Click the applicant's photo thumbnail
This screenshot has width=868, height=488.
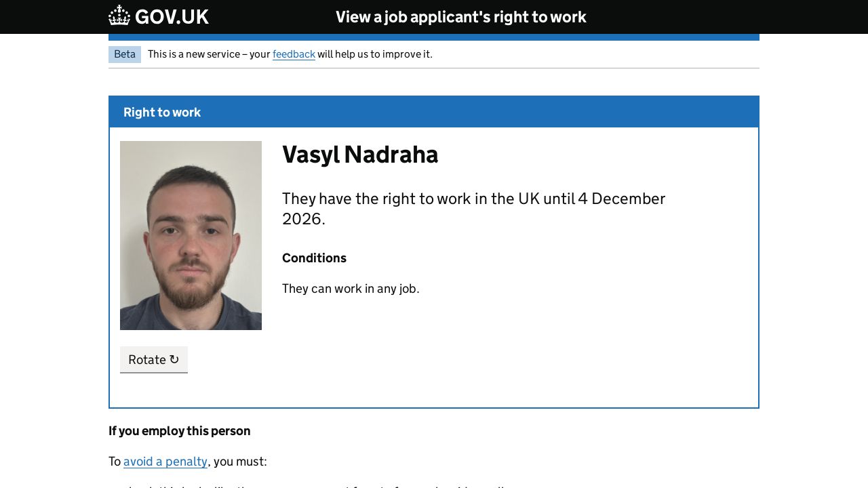(x=191, y=235)
